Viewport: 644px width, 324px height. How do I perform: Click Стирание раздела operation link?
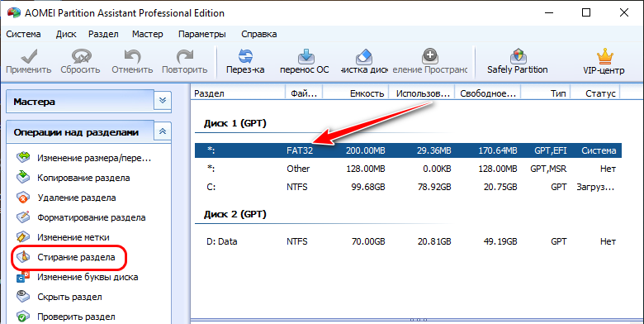click(x=76, y=257)
